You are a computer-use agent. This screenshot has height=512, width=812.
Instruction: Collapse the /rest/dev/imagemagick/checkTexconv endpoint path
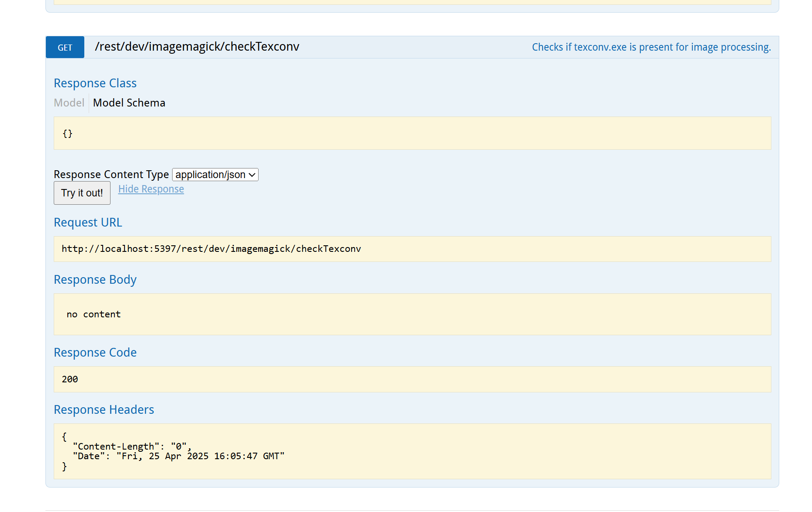point(197,47)
